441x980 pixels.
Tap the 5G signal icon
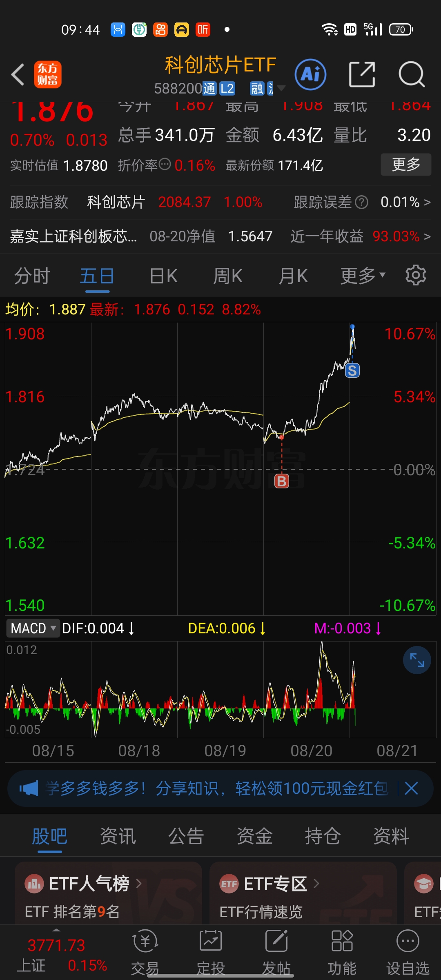372,29
